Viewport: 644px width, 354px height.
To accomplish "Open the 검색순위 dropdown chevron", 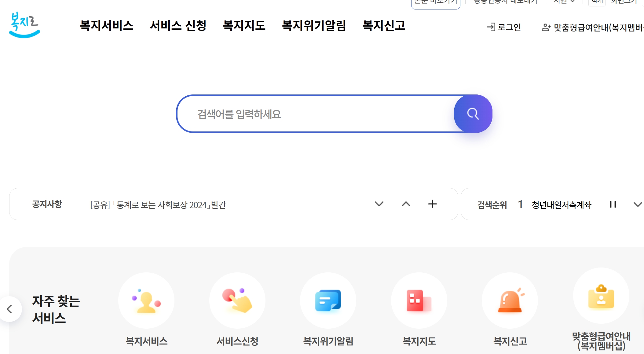I will (639, 204).
